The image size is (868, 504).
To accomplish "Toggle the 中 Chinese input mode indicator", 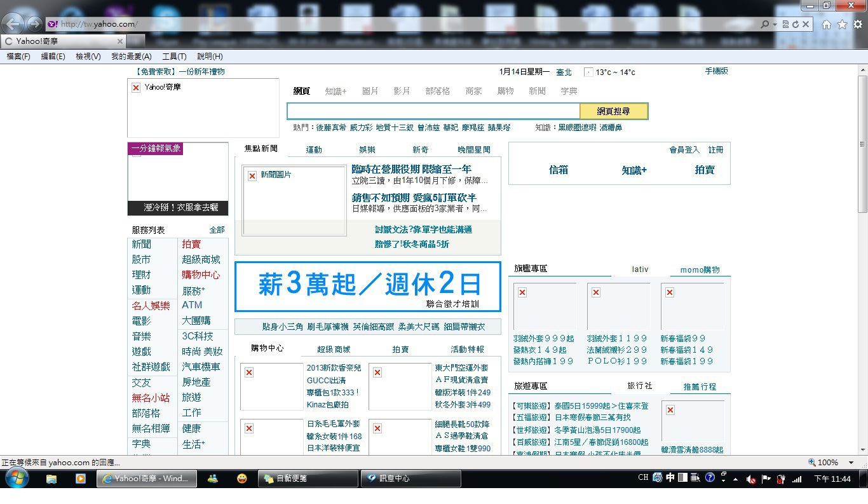I will tap(670, 477).
